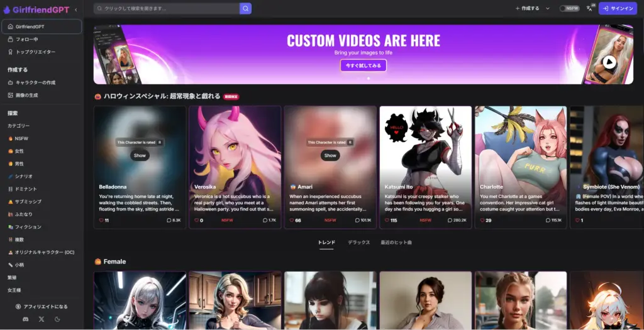Click the magnifier search button
Image resolution: width=644 pixels, height=330 pixels.
point(245,8)
